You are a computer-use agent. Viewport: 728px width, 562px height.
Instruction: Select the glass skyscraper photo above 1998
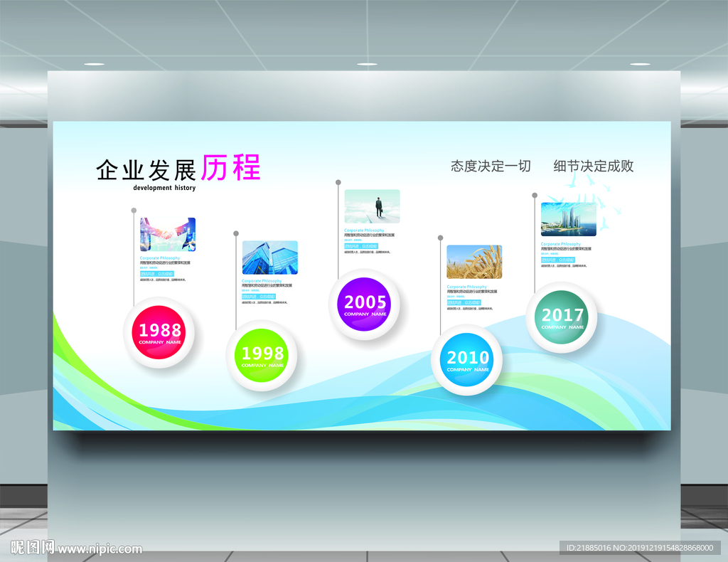[x=269, y=258]
